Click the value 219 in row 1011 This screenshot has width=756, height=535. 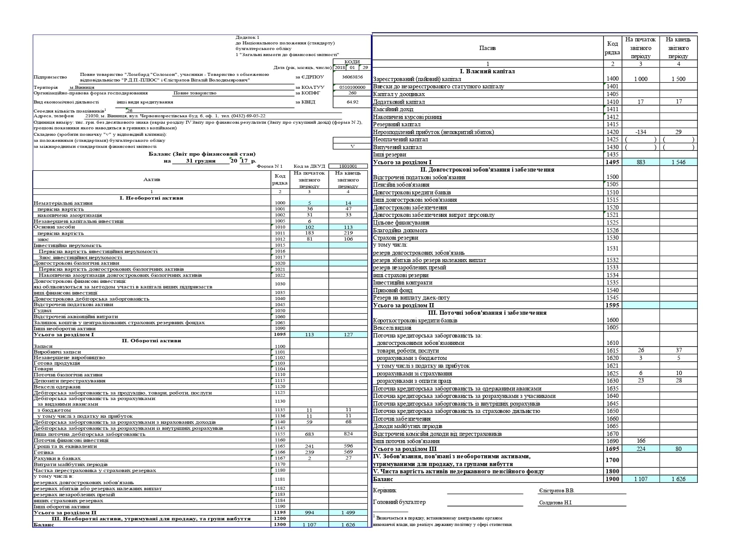click(348, 233)
